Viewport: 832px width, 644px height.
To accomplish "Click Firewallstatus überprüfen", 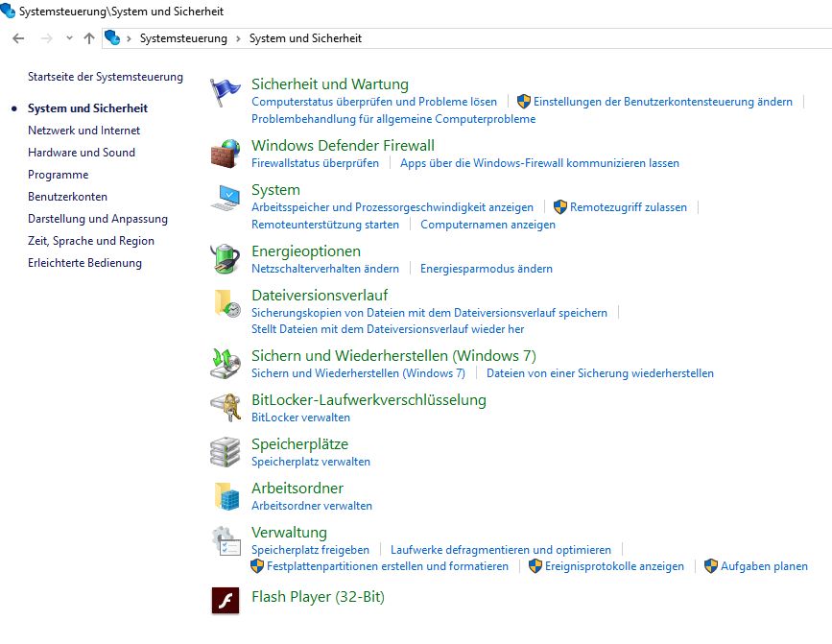I will [315, 163].
